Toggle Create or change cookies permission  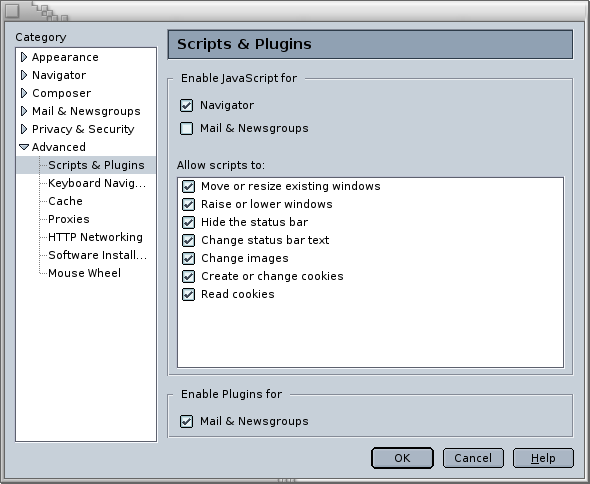click(188, 276)
